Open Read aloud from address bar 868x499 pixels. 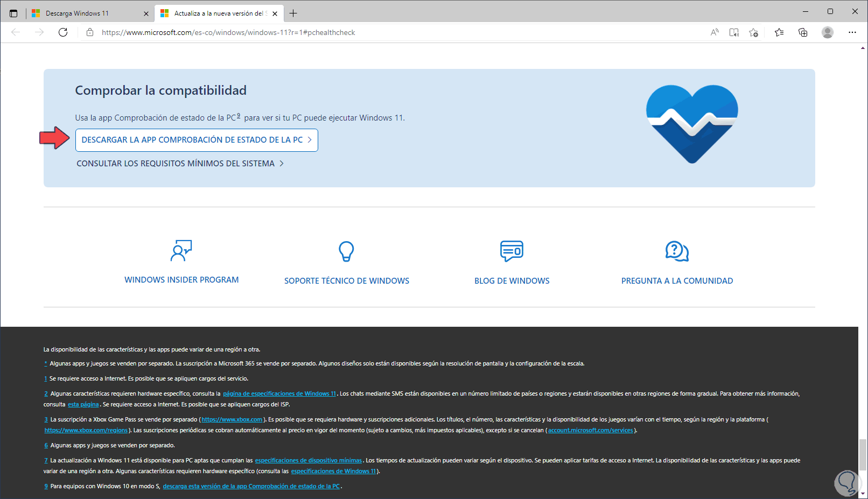(x=715, y=32)
